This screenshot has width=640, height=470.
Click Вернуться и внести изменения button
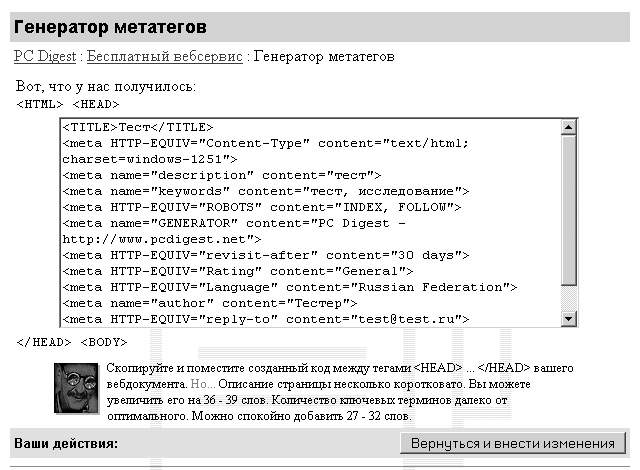(513, 443)
